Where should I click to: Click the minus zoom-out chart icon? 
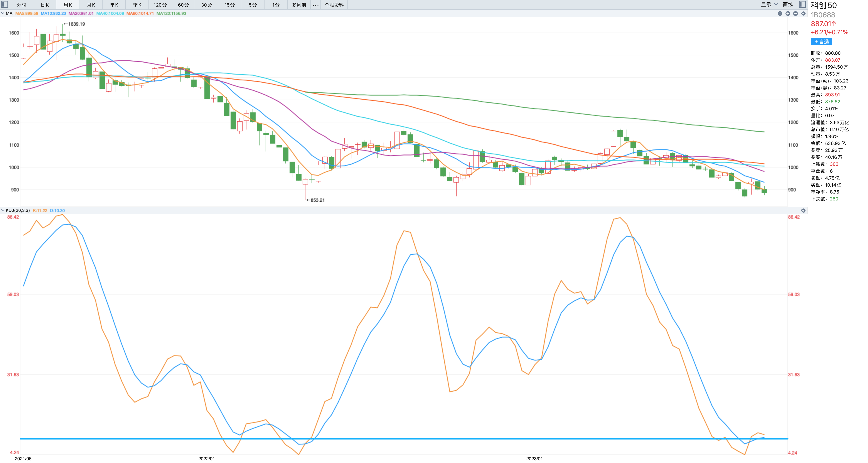tap(795, 13)
